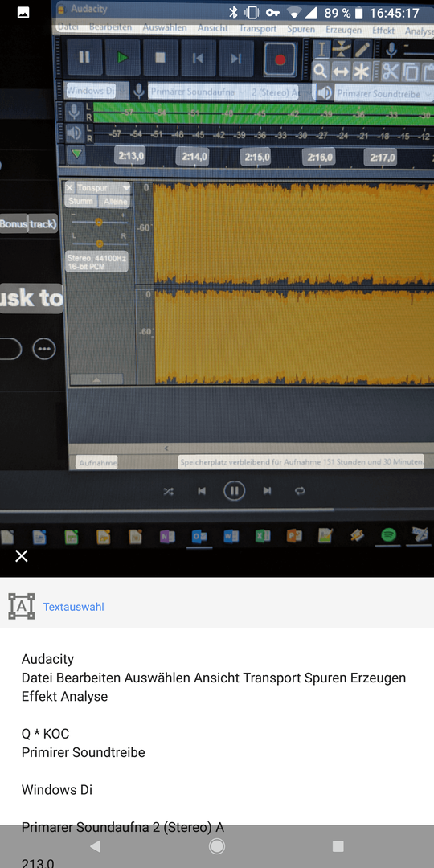Toggle shuffle in Spotify player
Image resolution: width=434 pixels, height=868 pixels.
pyautogui.click(x=168, y=491)
